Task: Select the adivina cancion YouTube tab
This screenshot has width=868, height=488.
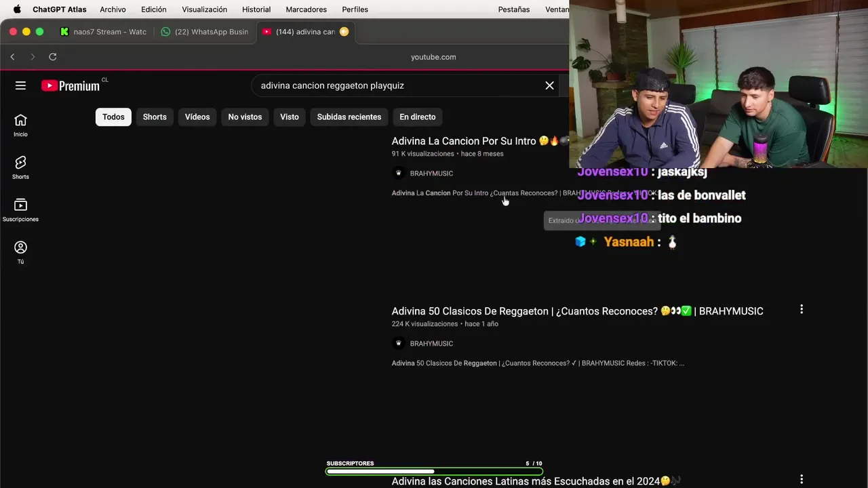Action: 306,32
